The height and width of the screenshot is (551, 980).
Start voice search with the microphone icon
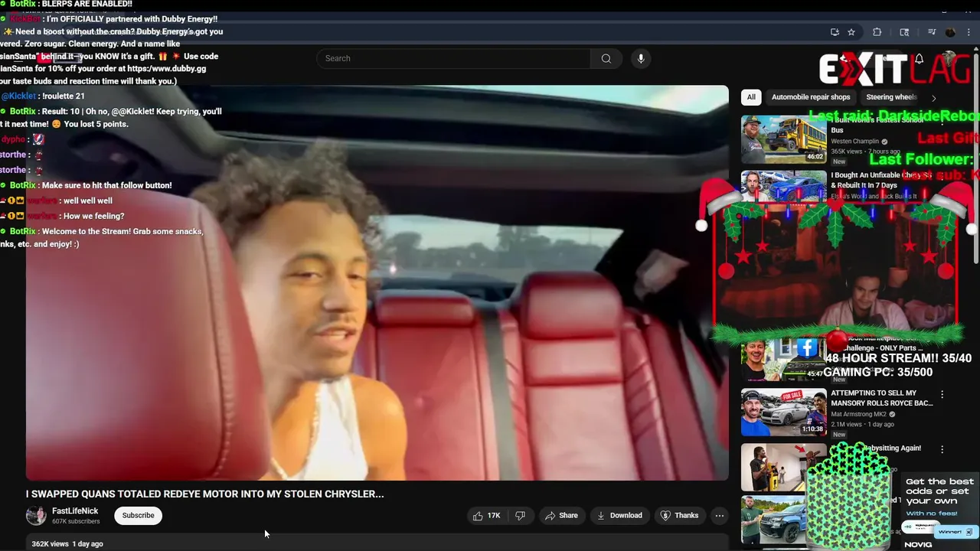pyautogui.click(x=641, y=58)
